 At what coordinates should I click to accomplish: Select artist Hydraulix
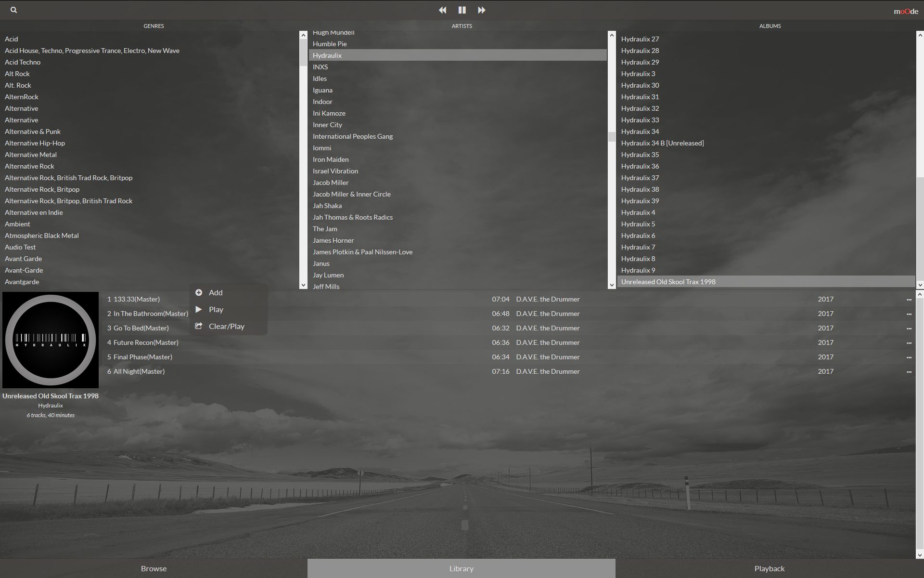tap(458, 55)
